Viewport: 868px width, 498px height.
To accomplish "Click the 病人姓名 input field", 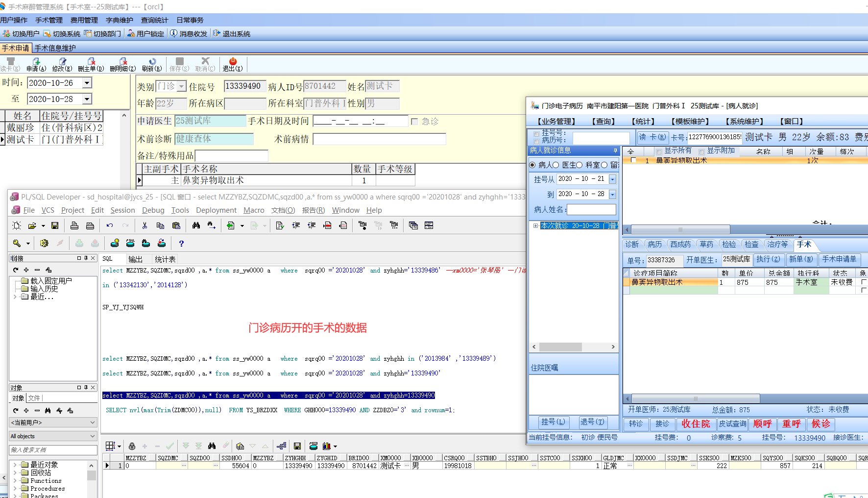I will [x=591, y=210].
